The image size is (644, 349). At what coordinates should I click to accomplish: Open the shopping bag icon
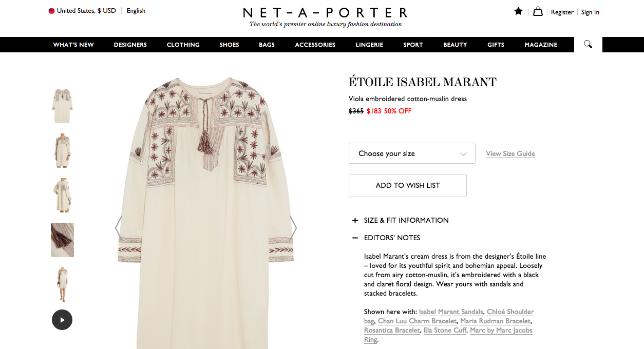coord(538,11)
